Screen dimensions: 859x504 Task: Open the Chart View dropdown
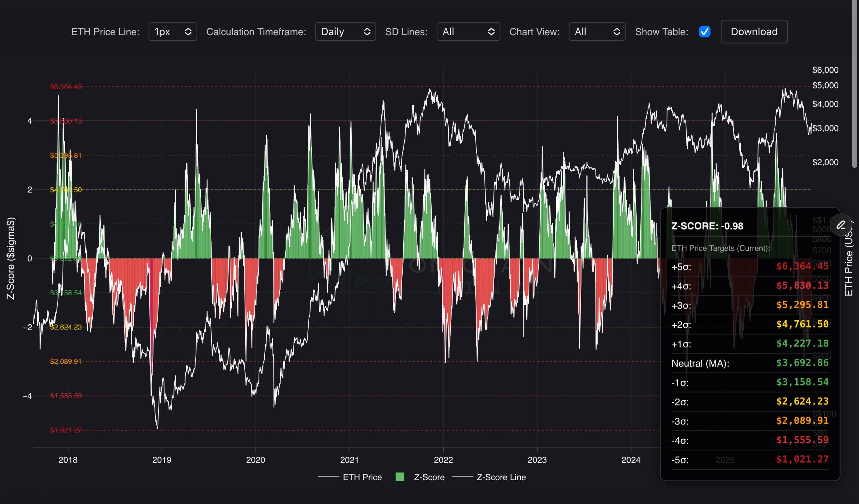coord(597,32)
